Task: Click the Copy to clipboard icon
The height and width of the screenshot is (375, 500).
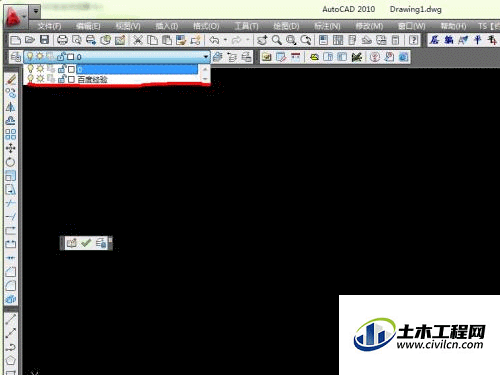Action: coord(152,40)
